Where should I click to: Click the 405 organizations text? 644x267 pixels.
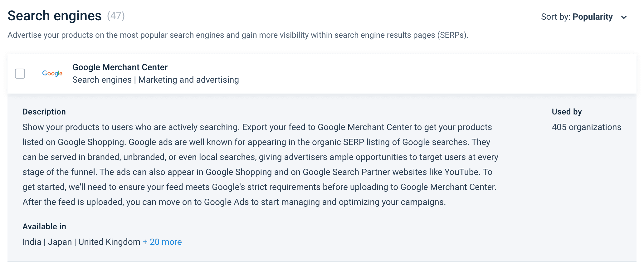586,127
